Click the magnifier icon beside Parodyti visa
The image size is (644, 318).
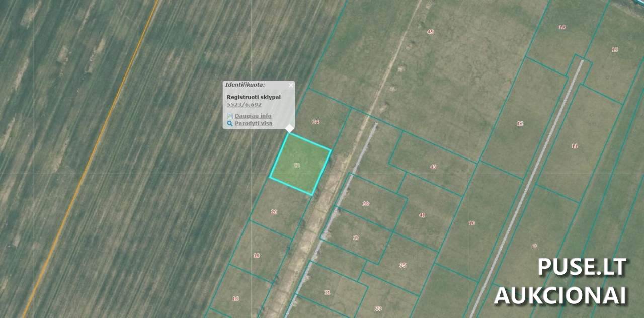230,123
